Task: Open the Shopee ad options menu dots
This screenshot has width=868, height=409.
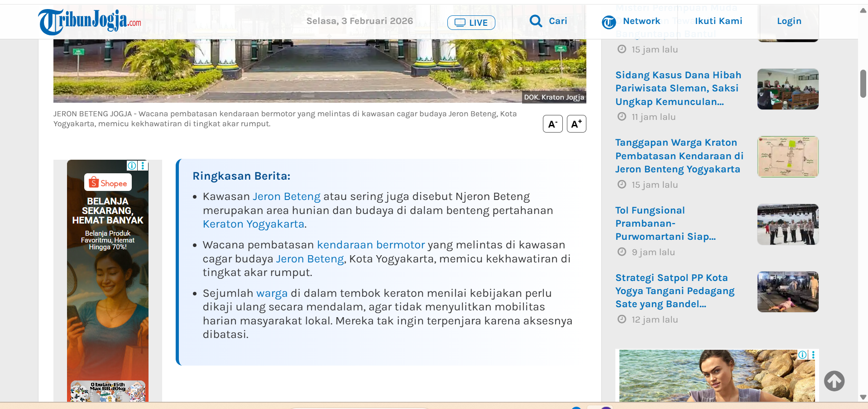Action: coord(143,166)
